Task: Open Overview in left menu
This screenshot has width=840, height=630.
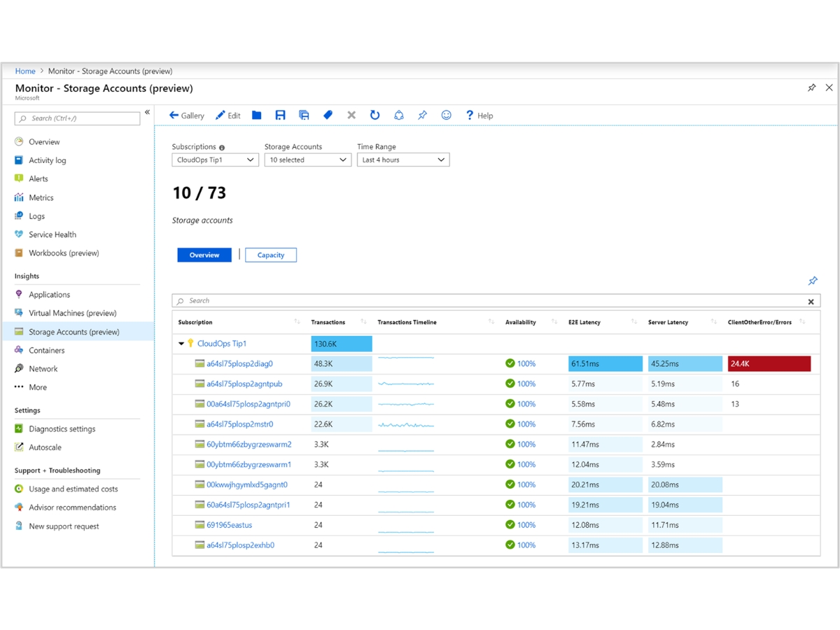Action: (x=44, y=141)
